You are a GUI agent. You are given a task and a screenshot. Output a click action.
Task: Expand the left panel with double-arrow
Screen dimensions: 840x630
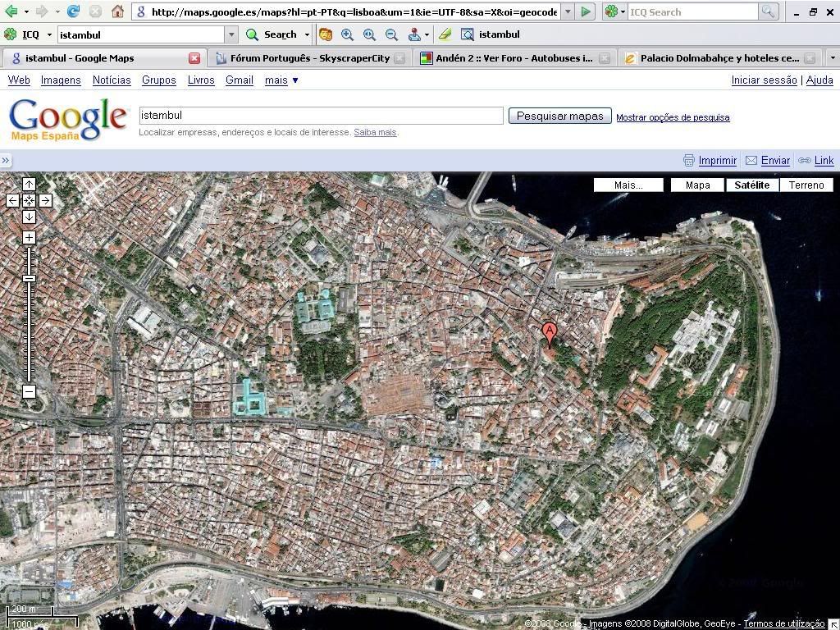(x=6, y=161)
